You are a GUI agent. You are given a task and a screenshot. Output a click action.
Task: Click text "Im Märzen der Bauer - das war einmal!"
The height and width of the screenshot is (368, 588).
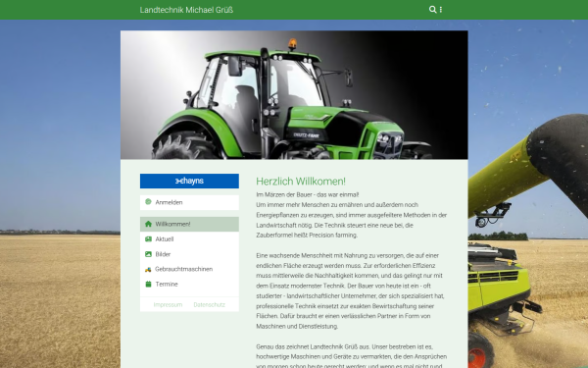click(x=308, y=195)
